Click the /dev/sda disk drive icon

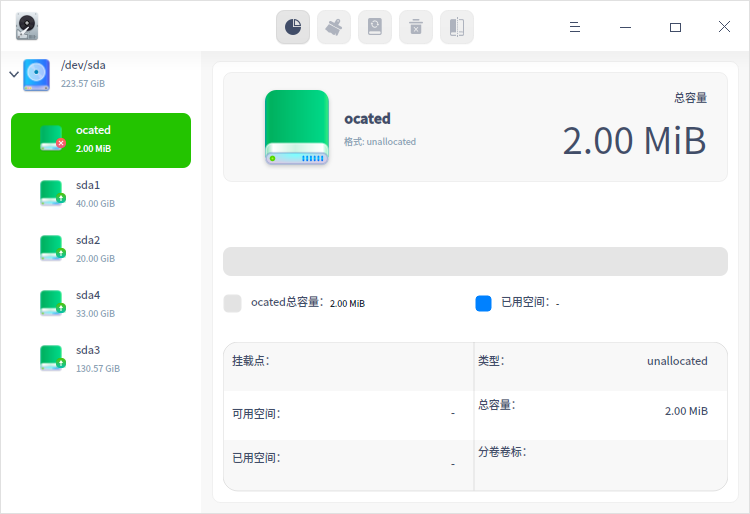pyautogui.click(x=36, y=75)
